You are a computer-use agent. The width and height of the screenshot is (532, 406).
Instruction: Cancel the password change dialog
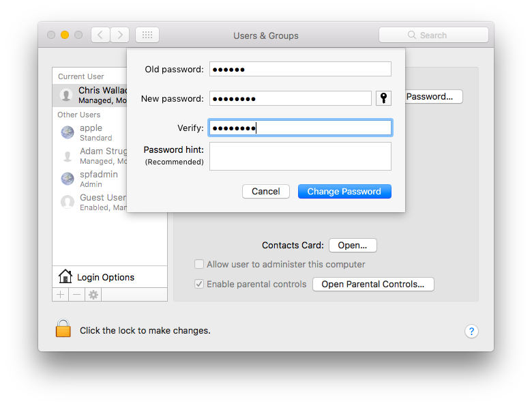pyautogui.click(x=265, y=191)
